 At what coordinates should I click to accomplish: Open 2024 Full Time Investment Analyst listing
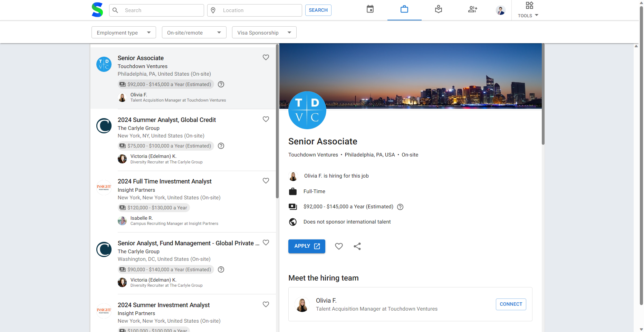click(165, 181)
